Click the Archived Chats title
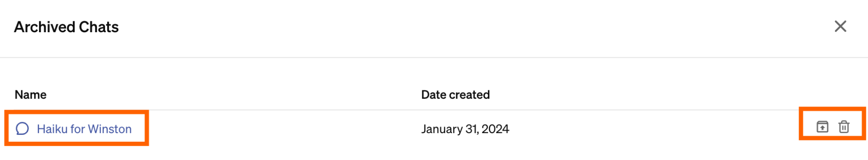Screen dimensions: 868x160 (x=66, y=27)
